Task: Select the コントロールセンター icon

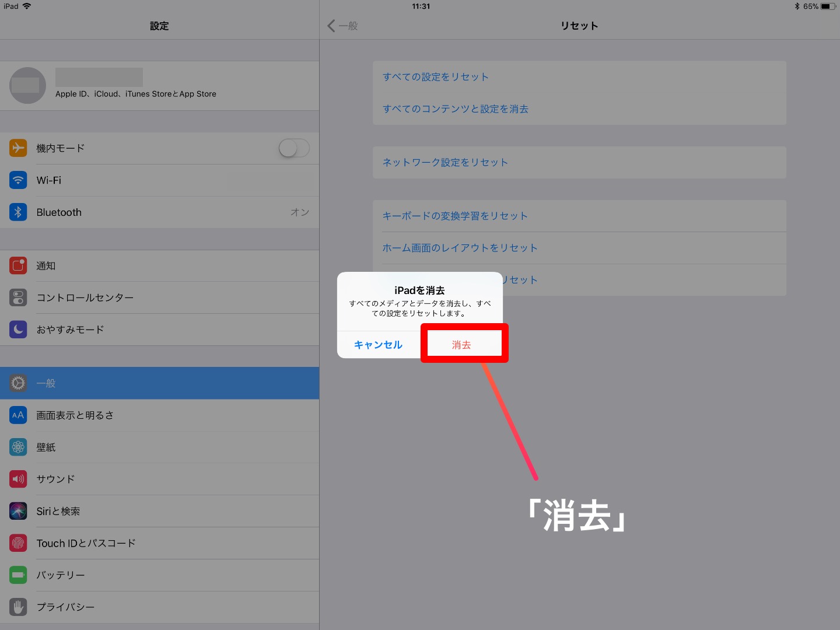Action: pos(18,297)
